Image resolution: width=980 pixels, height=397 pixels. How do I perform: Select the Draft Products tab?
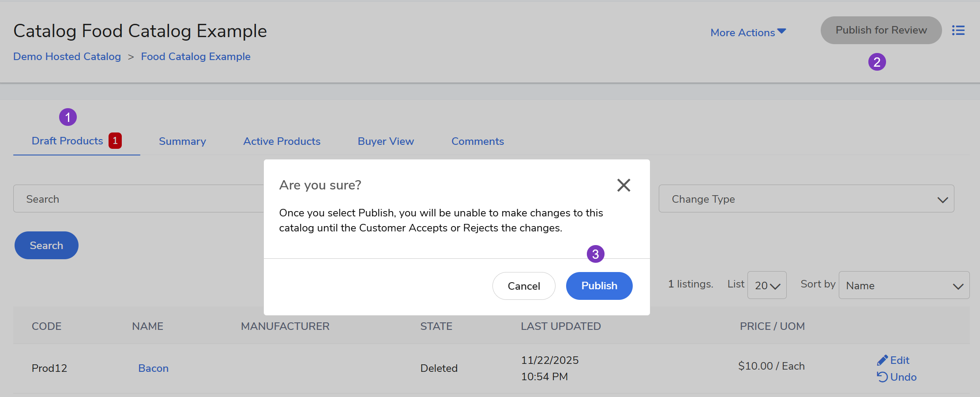point(67,141)
